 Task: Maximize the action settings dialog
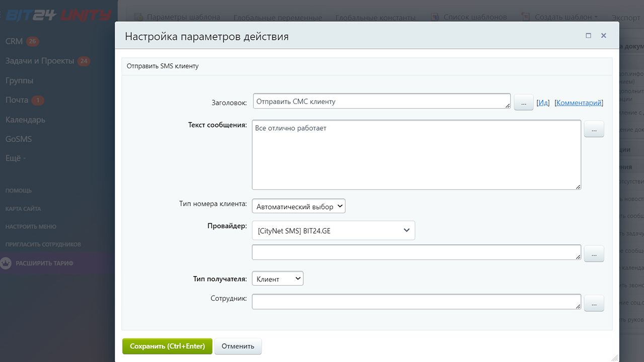tap(588, 36)
